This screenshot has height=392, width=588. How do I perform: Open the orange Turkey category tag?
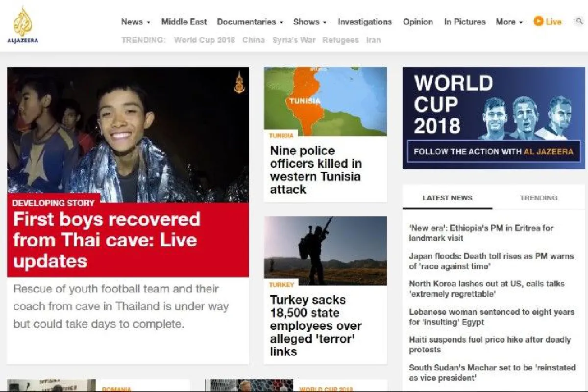282,285
